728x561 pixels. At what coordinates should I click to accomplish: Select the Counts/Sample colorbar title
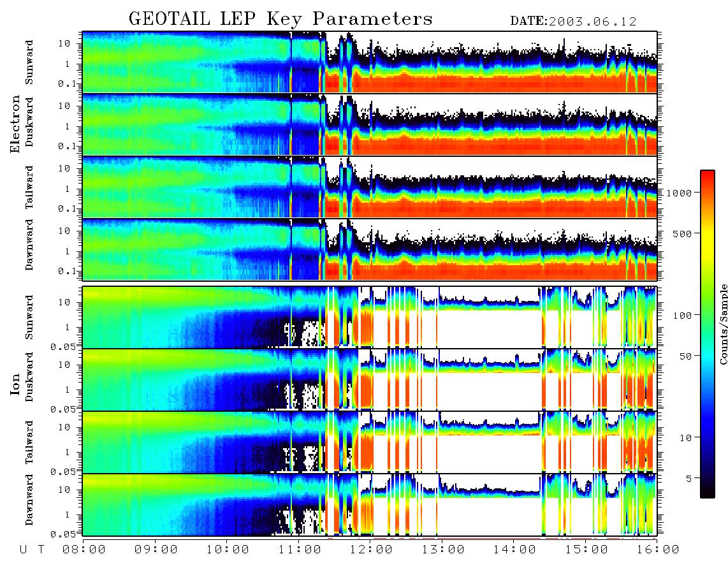pyautogui.click(x=723, y=324)
